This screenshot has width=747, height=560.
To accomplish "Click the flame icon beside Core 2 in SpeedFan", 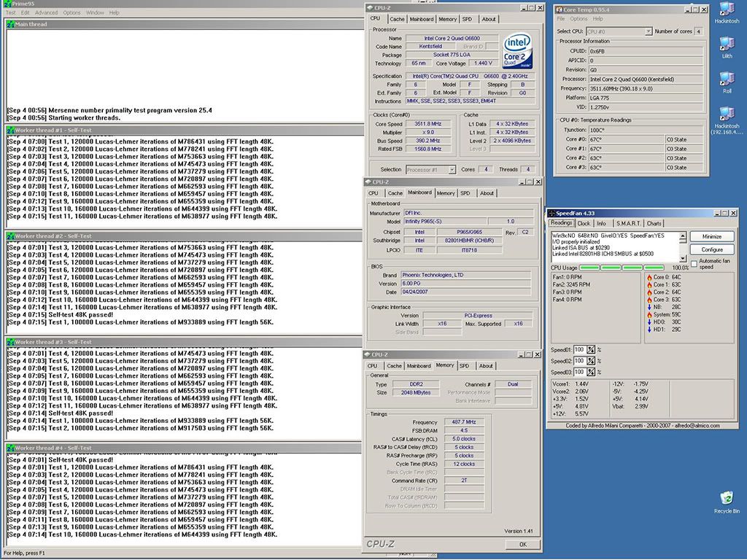I will pos(649,292).
